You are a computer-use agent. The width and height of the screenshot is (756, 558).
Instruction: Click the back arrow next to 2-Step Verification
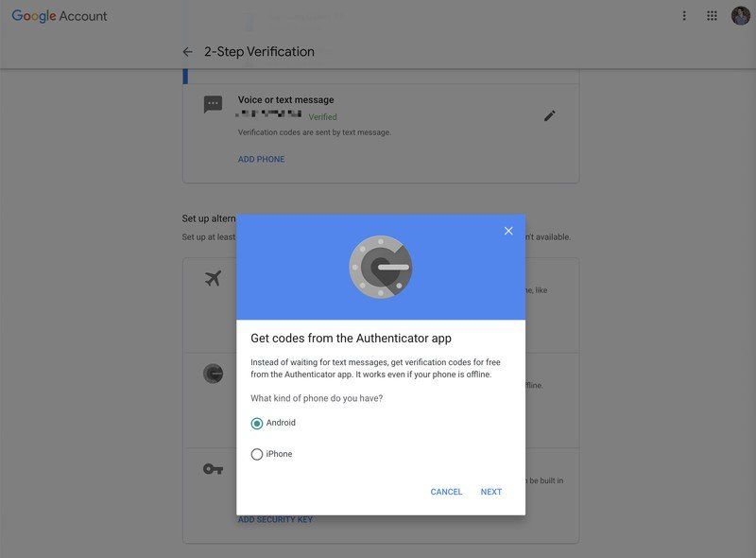click(x=186, y=51)
